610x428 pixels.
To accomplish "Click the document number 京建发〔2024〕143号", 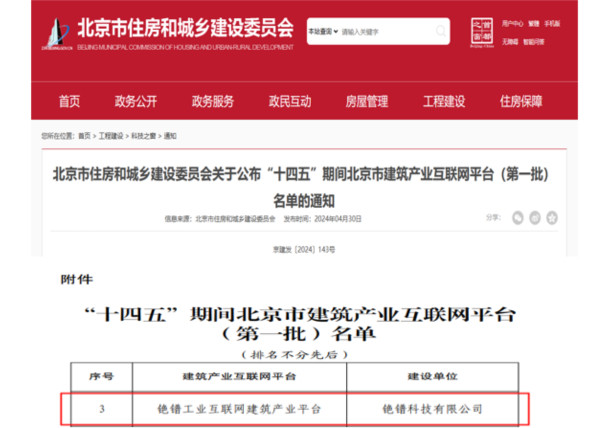I will click(304, 249).
